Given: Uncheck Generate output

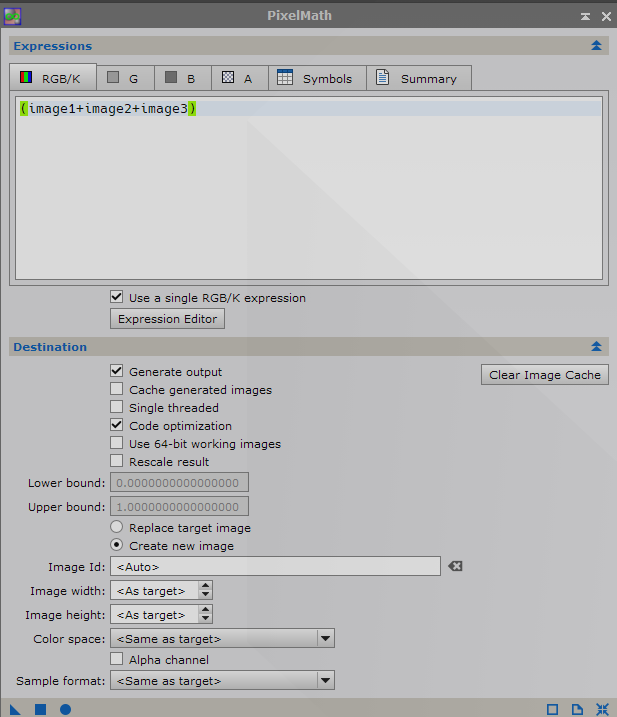Looking at the screenshot, I should (117, 371).
